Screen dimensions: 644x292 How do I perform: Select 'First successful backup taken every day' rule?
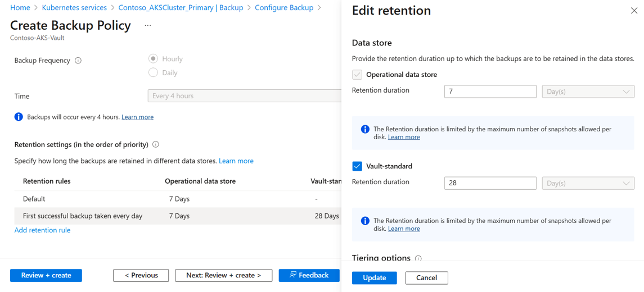tap(83, 216)
